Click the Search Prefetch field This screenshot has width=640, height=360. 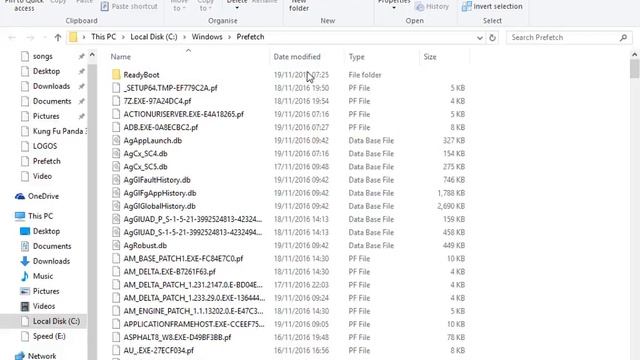click(569, 38)
